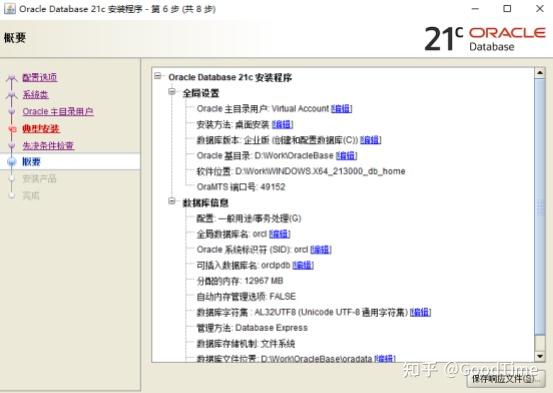Viewport: 553px width, 393px height.
Task: Minimize the Oracle installer window
Action: point(475,9)
